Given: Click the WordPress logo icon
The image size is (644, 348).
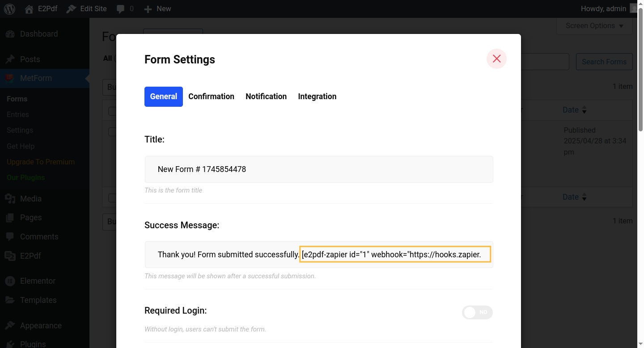Looking at the screenshot, I should point(9,9).
